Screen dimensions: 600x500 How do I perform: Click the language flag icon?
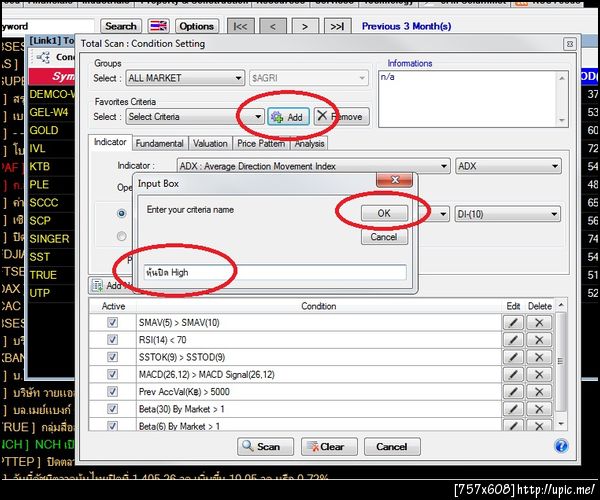(x=159, y=26)
